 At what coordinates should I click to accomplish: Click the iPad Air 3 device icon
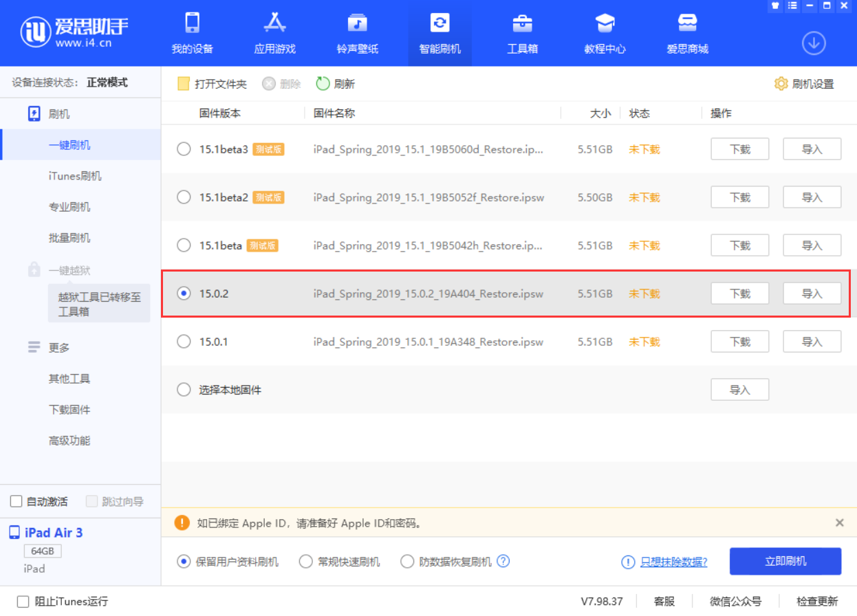tap(14, 533)
